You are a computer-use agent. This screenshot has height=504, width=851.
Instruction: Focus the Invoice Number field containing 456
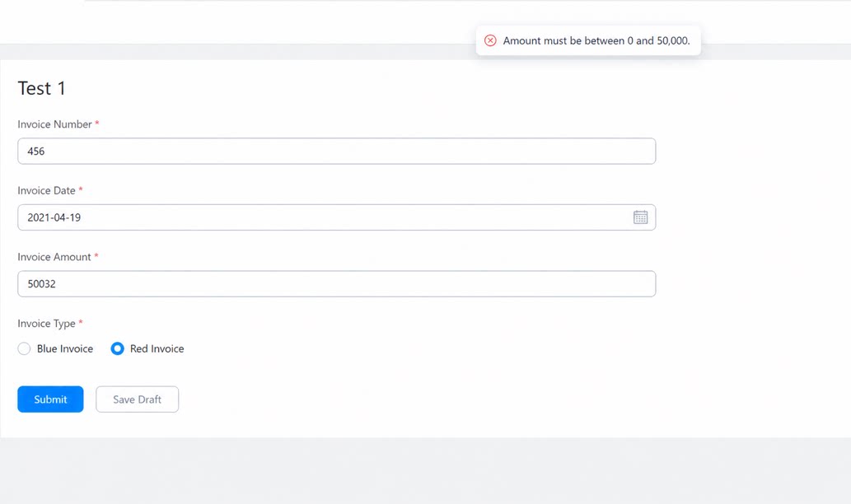(x=336, y=151)
